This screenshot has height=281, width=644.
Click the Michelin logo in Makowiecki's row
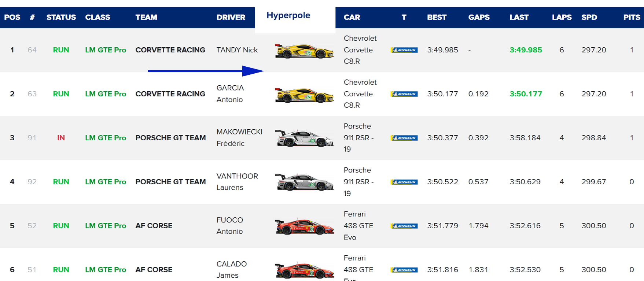(404, 138)
